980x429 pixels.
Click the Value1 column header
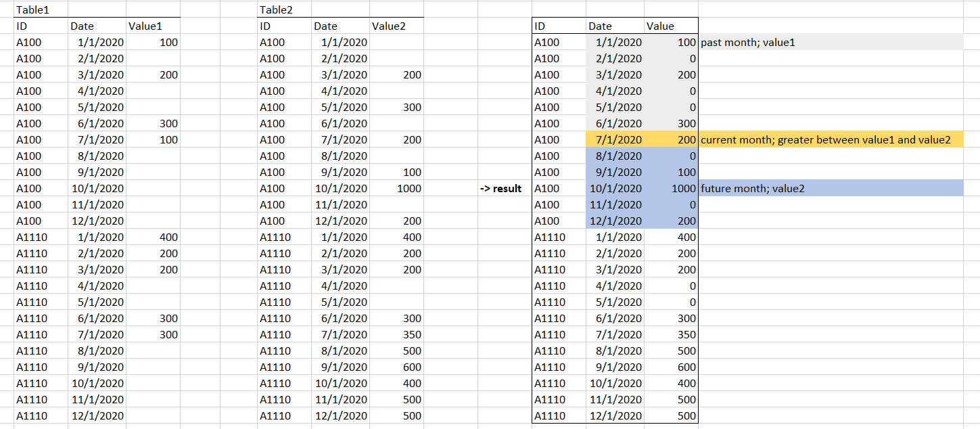point(153,26)
